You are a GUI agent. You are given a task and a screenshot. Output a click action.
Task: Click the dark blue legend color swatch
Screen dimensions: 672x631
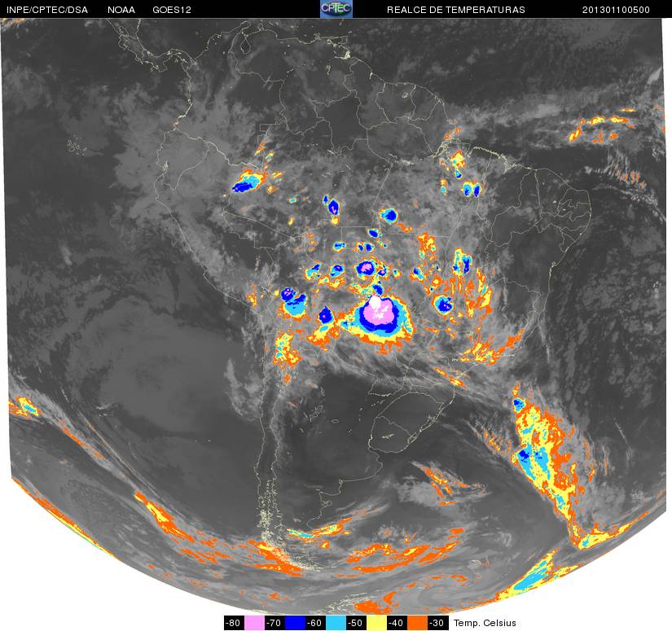tap(295, 622)
